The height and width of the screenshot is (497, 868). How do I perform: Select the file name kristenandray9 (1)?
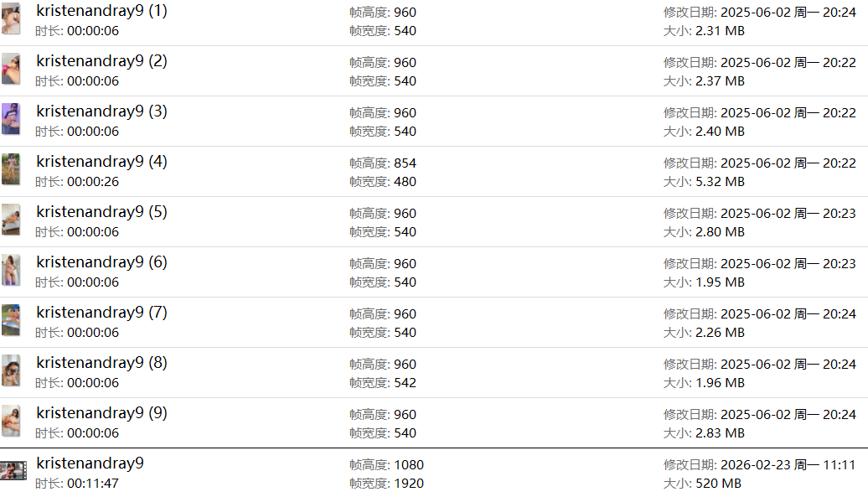coord(101,11)
